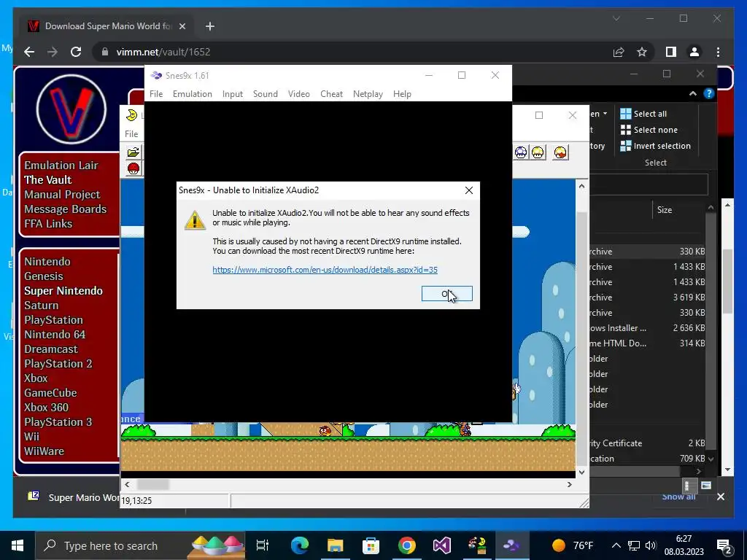
Task: Select the 2 636 KB Installer row in File Explorer
Action: coord(647,327)
